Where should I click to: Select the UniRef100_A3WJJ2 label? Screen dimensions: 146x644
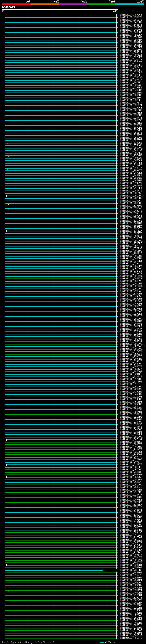coord(131,507)
